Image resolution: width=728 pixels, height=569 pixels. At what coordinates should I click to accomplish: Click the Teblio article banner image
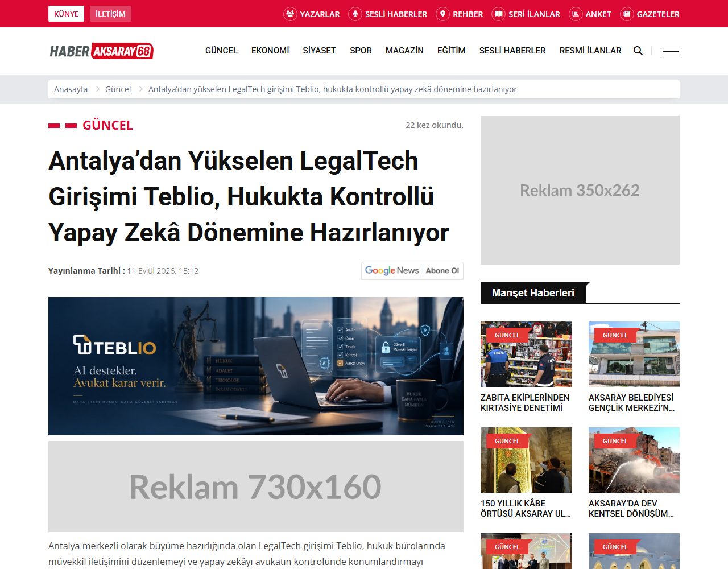point(256,366)
